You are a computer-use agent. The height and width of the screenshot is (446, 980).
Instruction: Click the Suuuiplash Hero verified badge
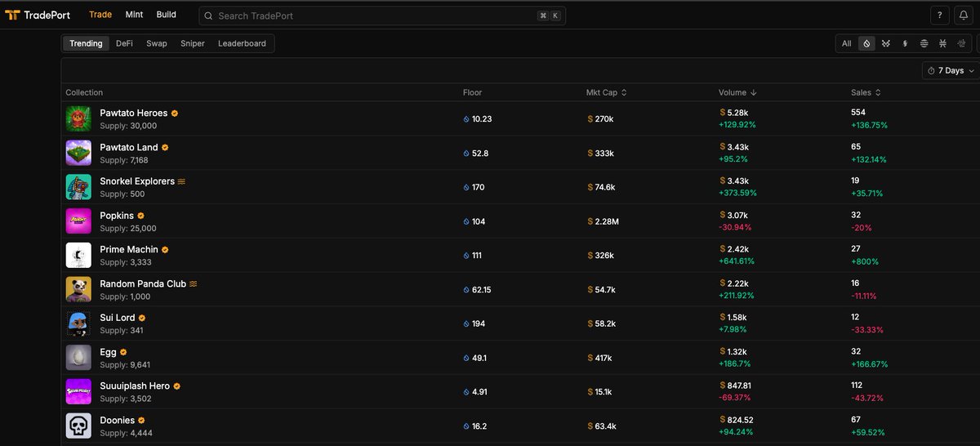(176, 386)
